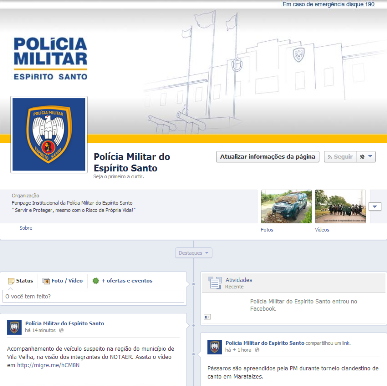The width and height of the screenshot is (387, 386).
Task: Click the 'Servir e Proteger' motto text
Action: coord(73,210)
